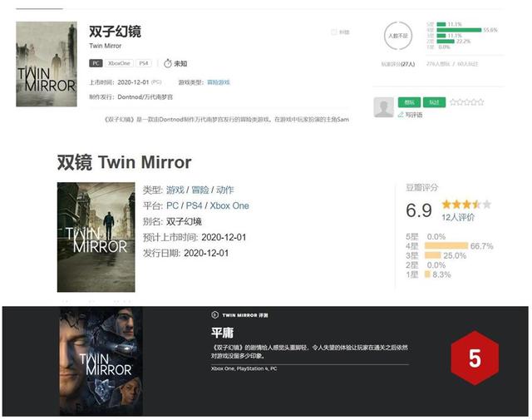The width and height of the screenshot is (532, 420).
Task: Click the red hexagon score badge showing 5
Action: (x=475, y=358)
